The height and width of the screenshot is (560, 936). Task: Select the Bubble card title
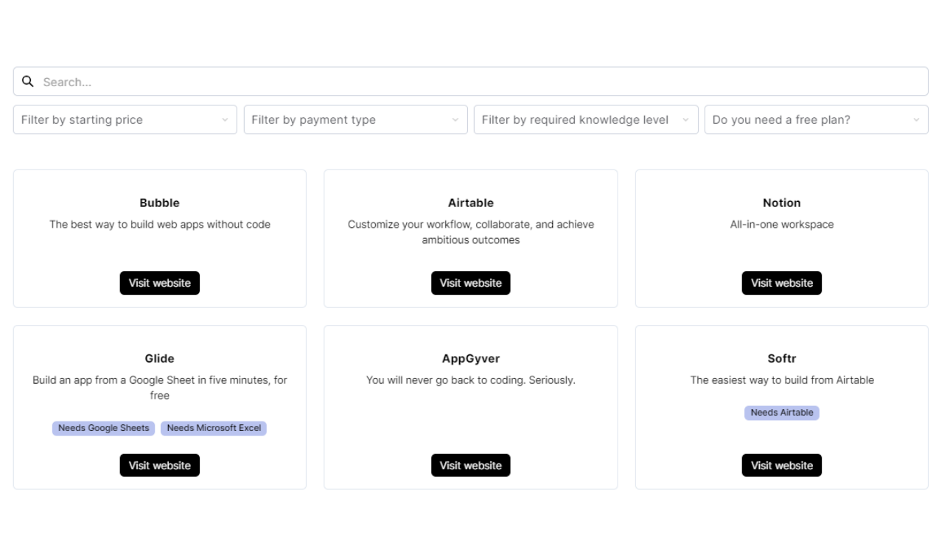coord(159,203)
